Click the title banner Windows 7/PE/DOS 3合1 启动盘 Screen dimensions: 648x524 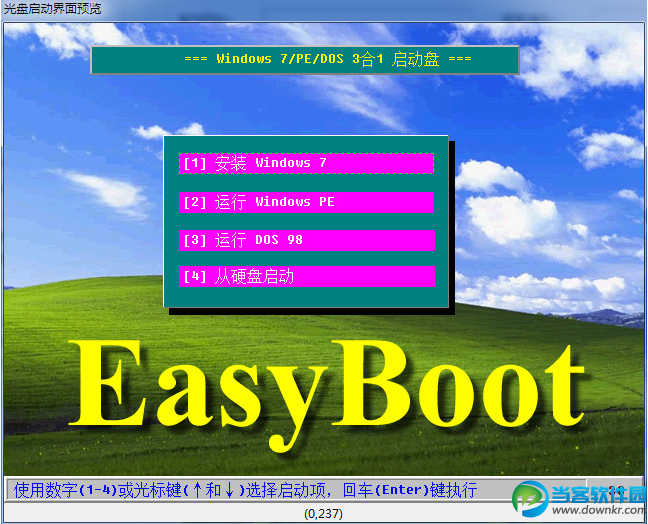[x=305, y=60]
